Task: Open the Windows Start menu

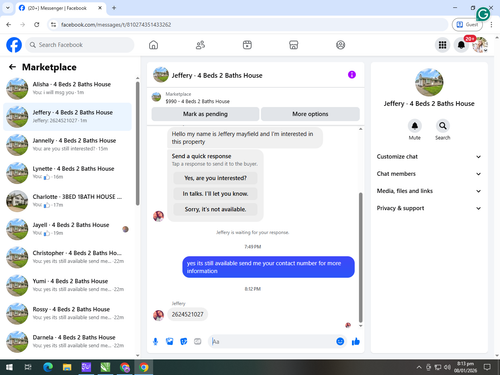Action: 9,367
